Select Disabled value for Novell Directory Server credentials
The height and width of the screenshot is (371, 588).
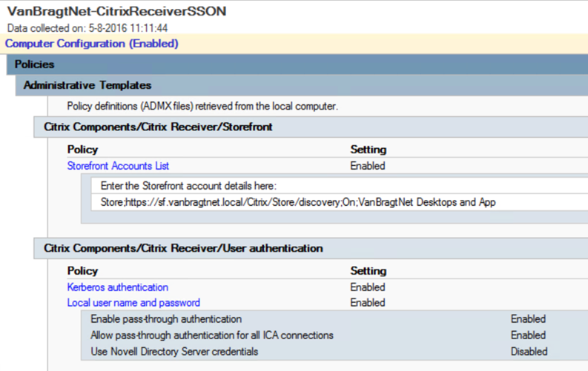[529, 352]
